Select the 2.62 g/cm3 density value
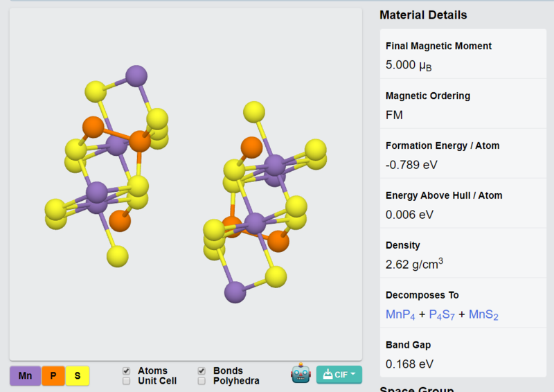This screenshot has width=554, height=392. pyautogui.click(x=414, y=264)
